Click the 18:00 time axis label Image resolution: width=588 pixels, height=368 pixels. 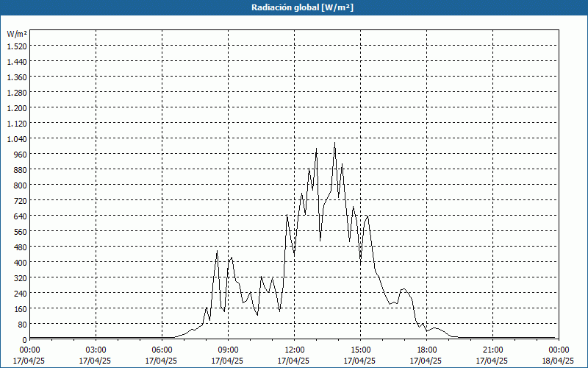click(426, 350)
